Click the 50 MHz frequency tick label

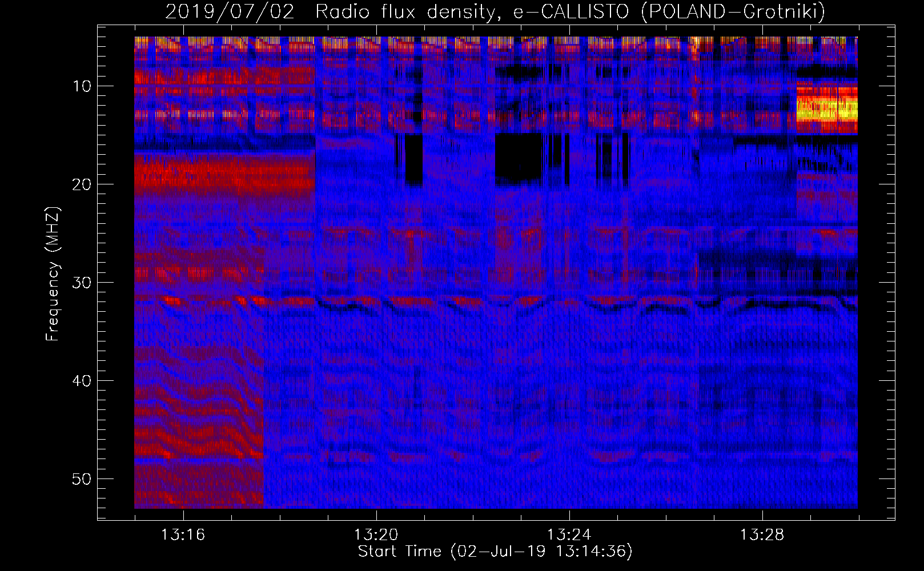(x=82, y=479)
